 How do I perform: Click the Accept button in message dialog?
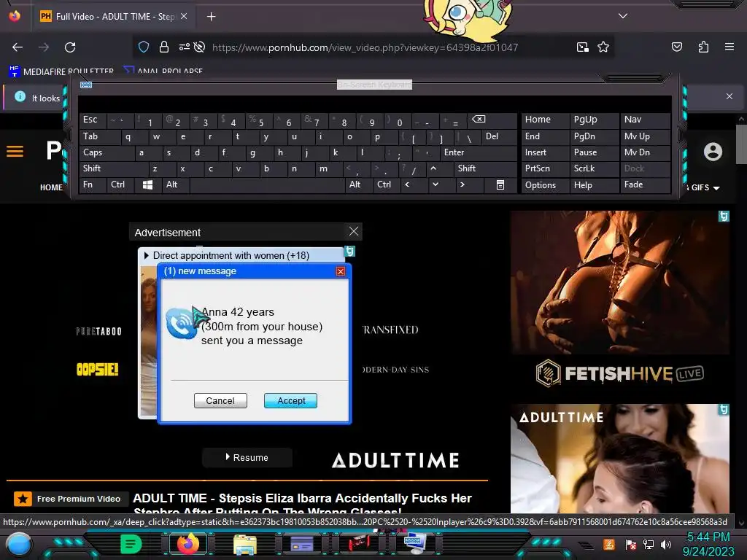tap(290, 401)
